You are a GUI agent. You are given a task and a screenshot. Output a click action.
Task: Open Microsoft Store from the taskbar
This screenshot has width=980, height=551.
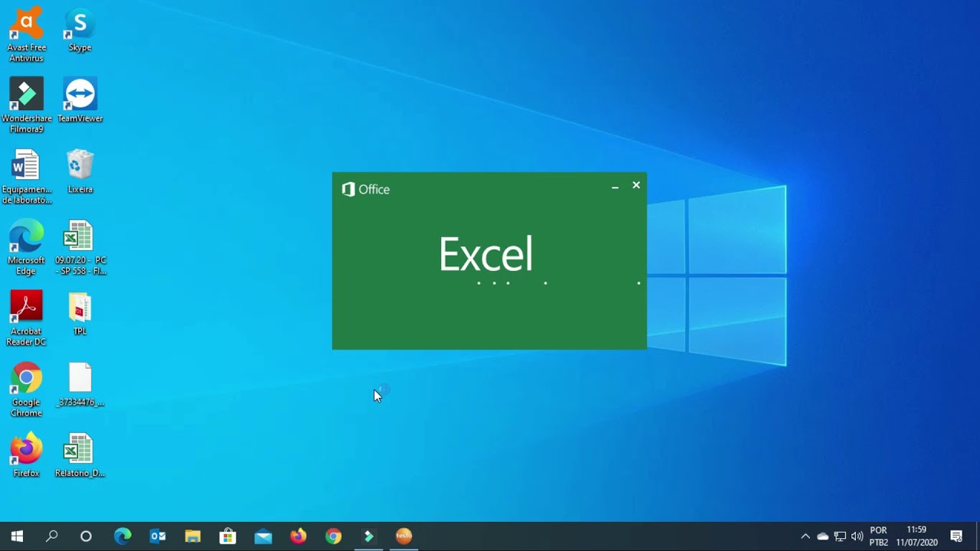point(228,536)
